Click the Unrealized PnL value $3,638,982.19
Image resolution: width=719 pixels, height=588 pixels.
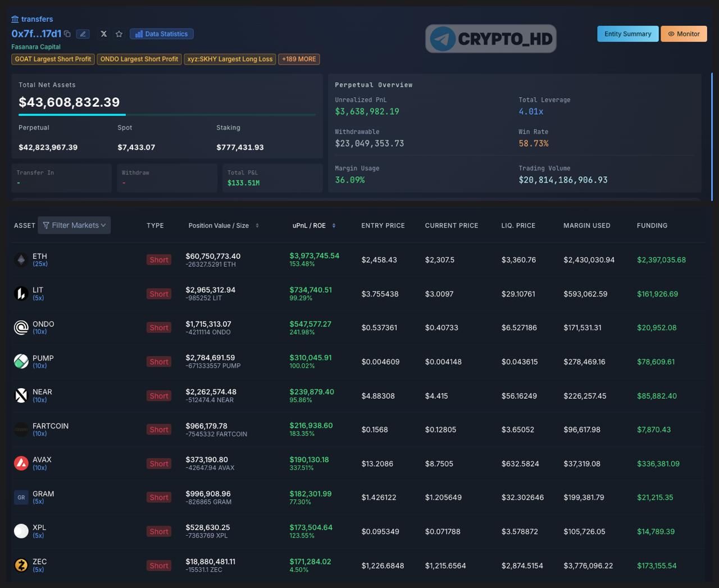tap(367, 111)
